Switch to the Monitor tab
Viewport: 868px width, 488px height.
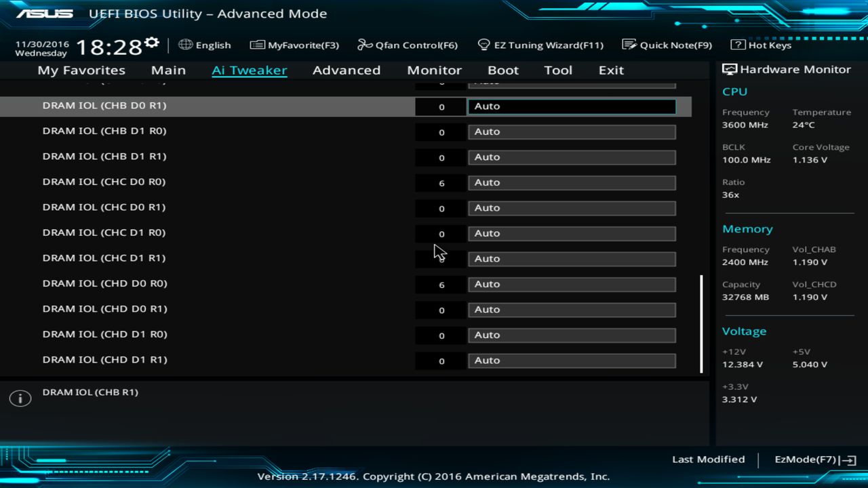click(x=434, y=70)
